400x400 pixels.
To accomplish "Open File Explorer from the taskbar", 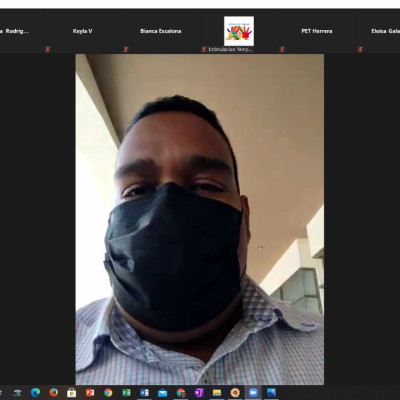I will [x=217, y=392].
